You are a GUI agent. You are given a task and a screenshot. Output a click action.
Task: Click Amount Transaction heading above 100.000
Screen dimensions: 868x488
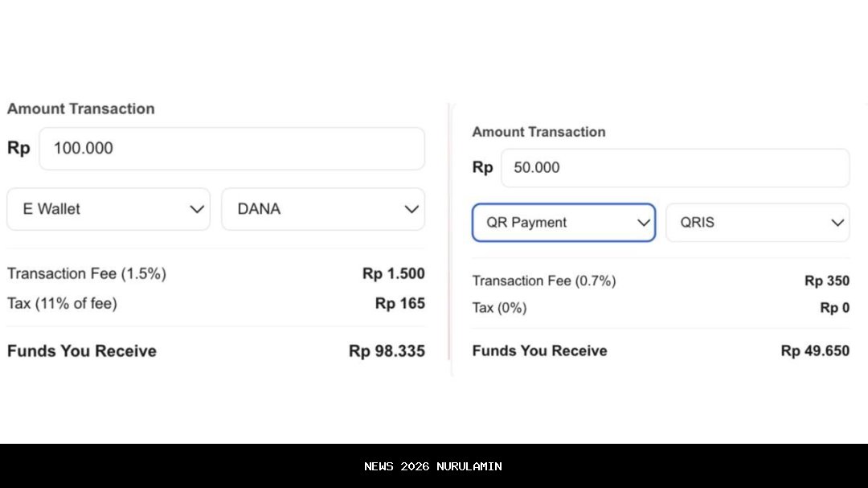point(80,109)
